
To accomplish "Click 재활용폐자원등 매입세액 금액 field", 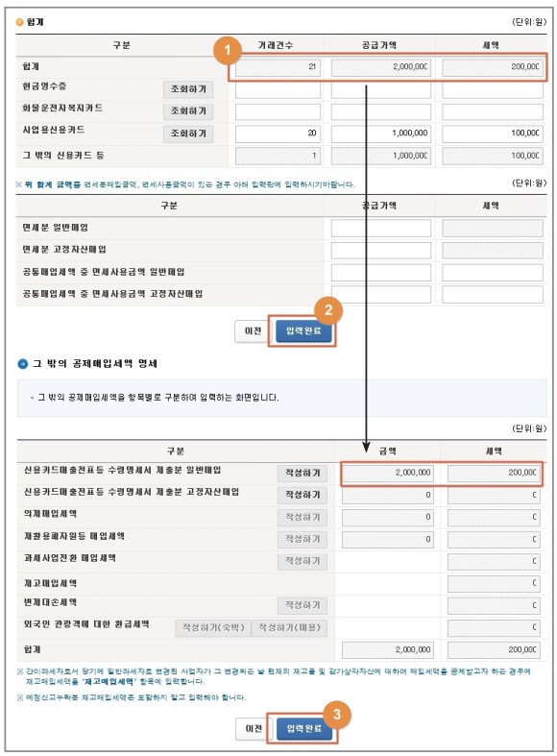I will (x=388, y=539).
